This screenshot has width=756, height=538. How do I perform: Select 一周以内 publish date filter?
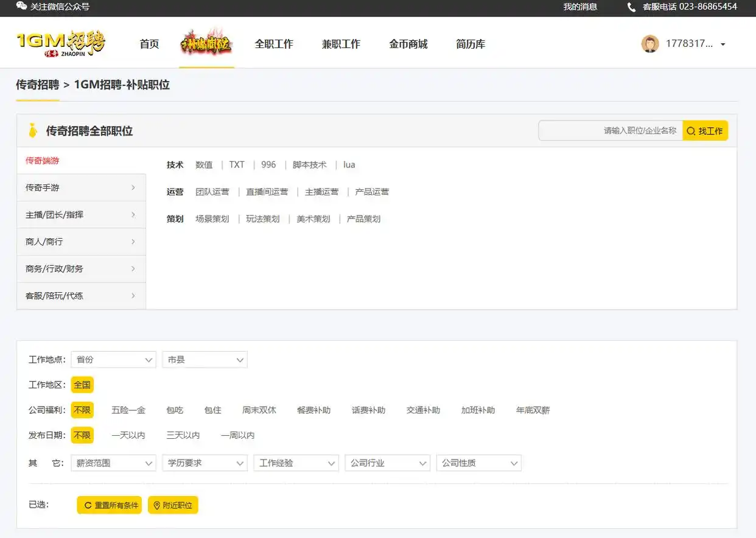[x=238, y=435]
